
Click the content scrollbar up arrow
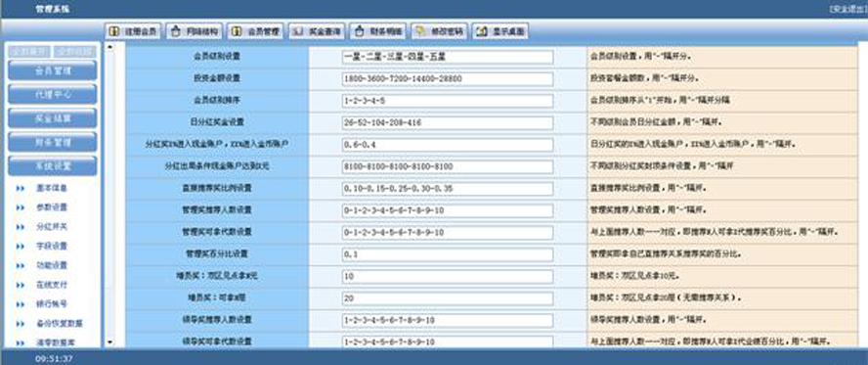(x=109, y=47)
